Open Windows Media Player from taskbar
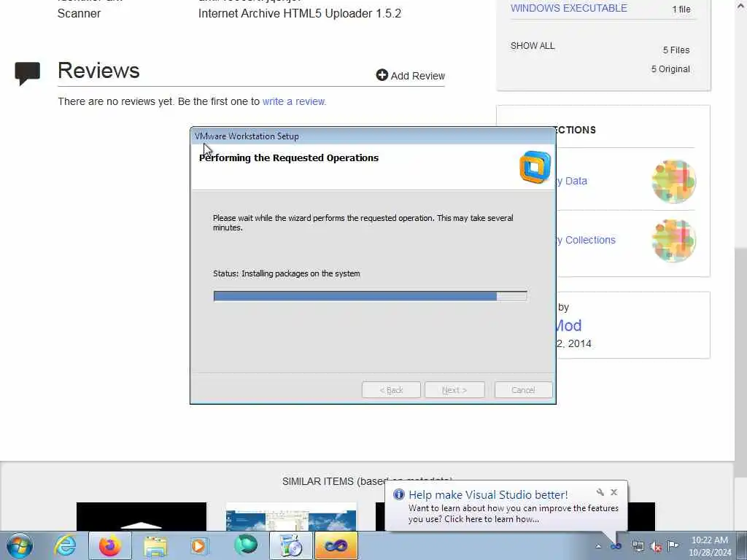Image resolution: width=747 pixels, height=560 pixels. (x=199, y=545)
